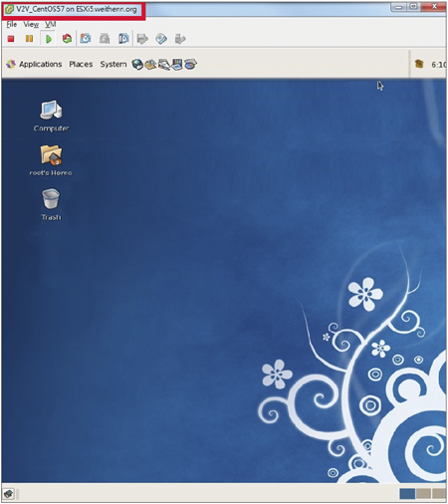
Task: Suspend the VM with the pause icon
Action: tap(29, 39)
